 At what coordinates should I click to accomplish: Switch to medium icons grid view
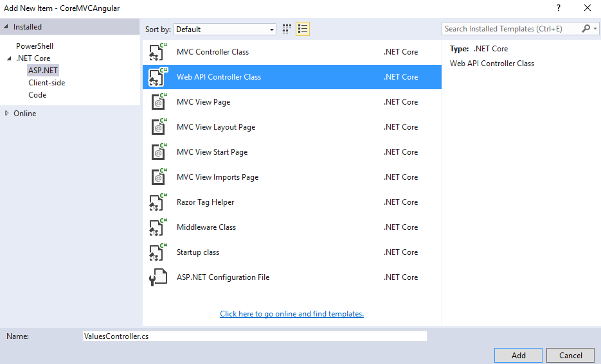pyautogui.click(x=287, y=29)
